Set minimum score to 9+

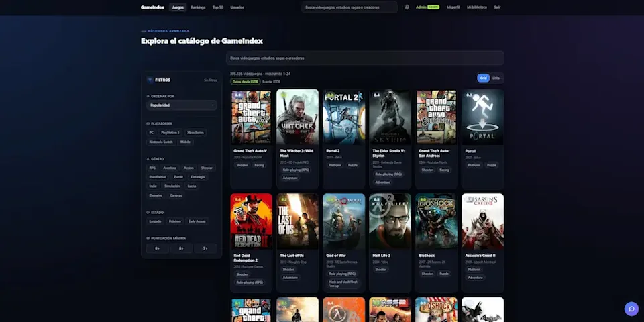(x=157, y=248)
